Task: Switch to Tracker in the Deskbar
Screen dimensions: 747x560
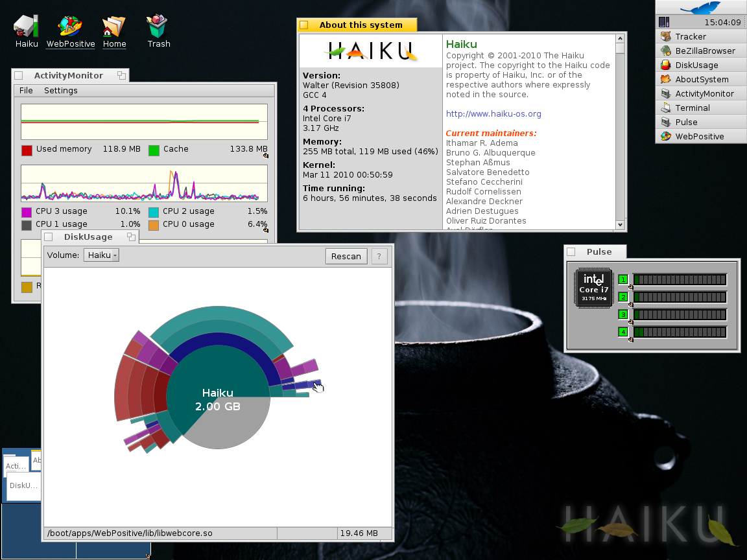Action: click(x=690, y=37)
